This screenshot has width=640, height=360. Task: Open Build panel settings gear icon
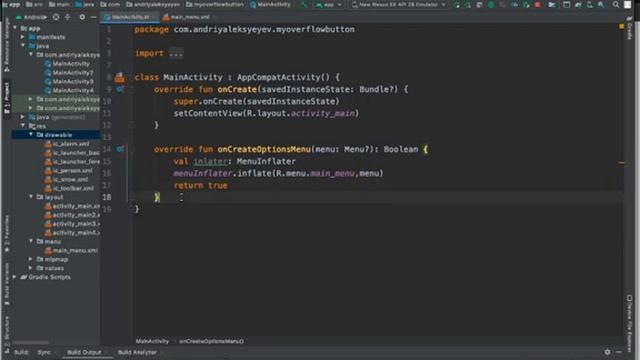(607, 352)
